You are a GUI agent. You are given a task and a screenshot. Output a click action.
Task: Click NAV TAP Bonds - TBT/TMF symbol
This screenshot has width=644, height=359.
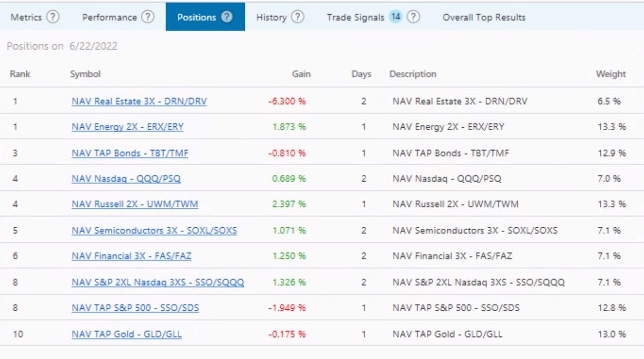[x=130, y=153]
